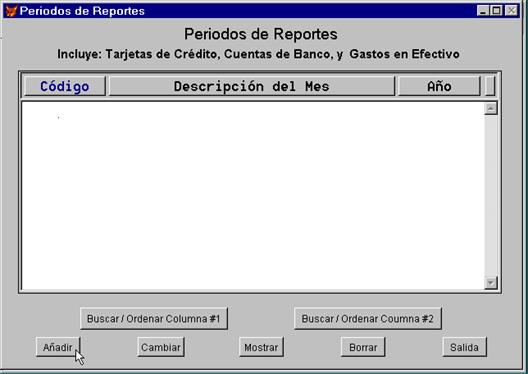Select the Descripción del Mes column header

click(252, 86)
